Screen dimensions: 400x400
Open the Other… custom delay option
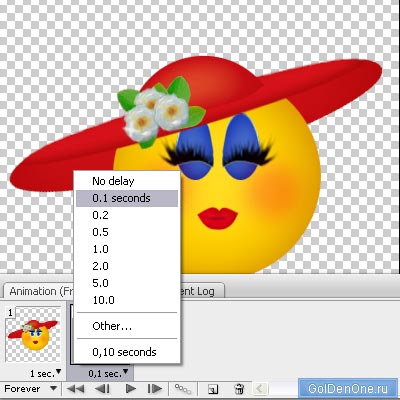coord(127,326)
